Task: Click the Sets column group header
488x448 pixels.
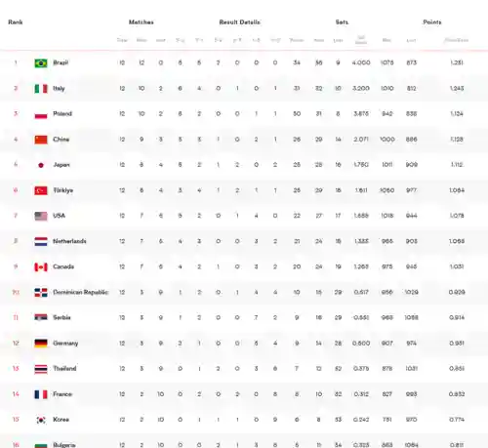Action: click(342, 22)
